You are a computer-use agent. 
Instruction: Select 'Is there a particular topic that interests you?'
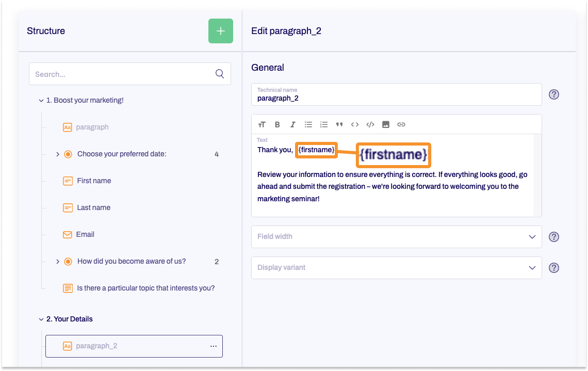pyautogui.click(x=146, y=288)
